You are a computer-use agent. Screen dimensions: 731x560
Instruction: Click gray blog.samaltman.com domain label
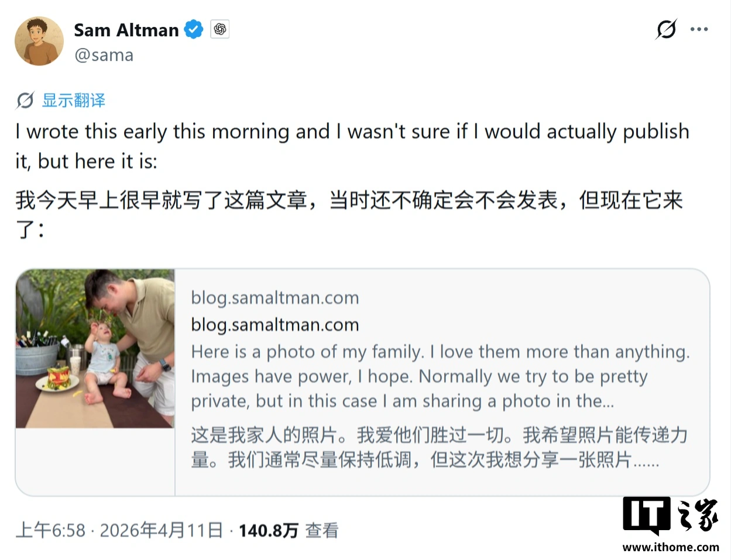(275, 298)
